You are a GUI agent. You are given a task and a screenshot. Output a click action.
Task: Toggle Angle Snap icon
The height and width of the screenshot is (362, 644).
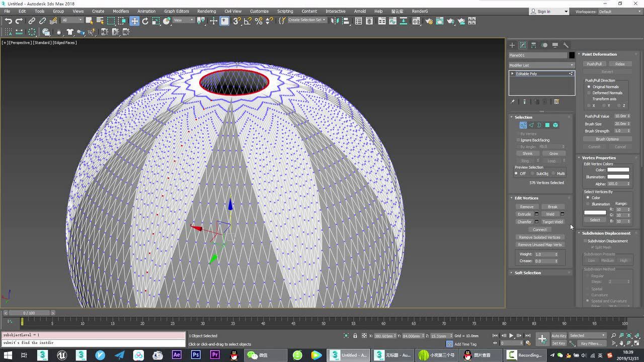point(248,21)
